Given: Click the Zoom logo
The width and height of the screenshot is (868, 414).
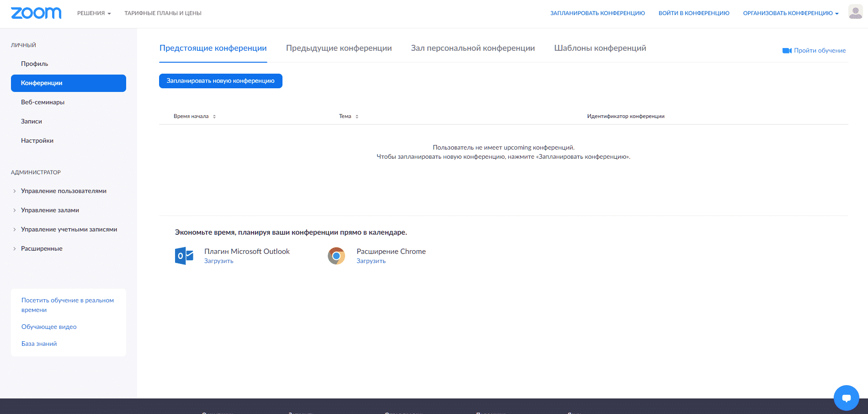Looking at the screenshot, I should (x=36, y=13).
